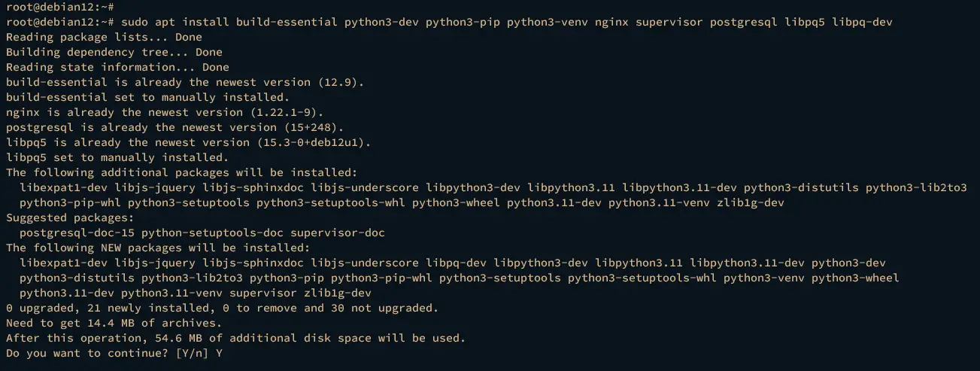
Task: Click the 'Building dependency tree... Done' line
Action: point(114,52)
